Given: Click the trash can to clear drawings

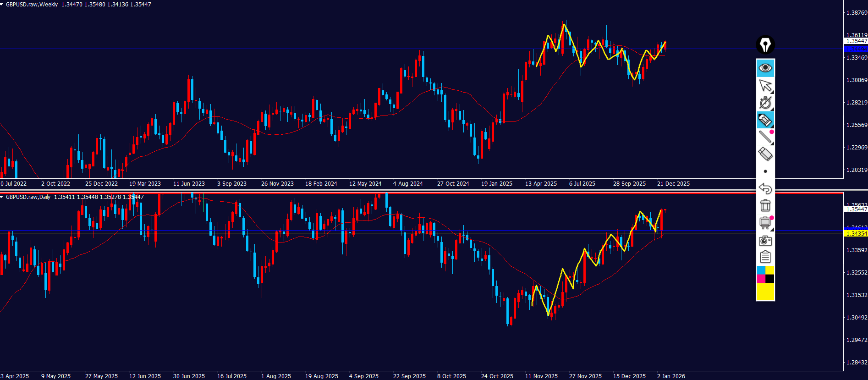Looking at the screenshot, I should click(x=765, y=205).
